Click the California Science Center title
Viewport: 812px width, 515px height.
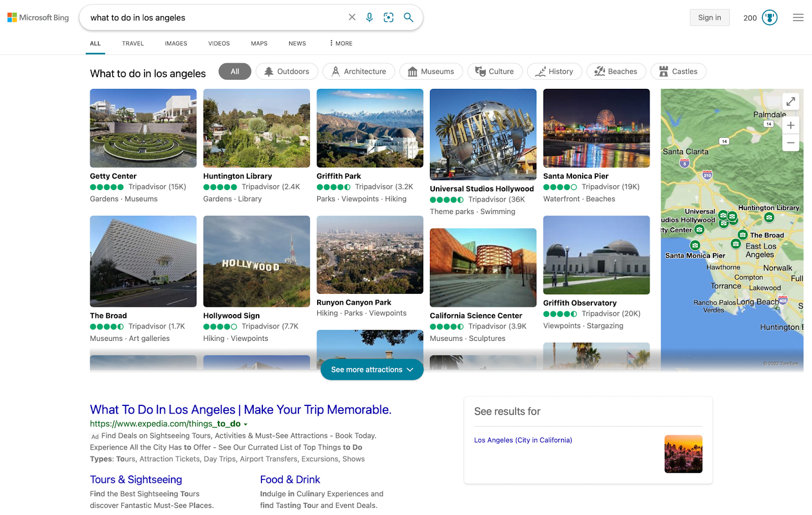(476, 316)
